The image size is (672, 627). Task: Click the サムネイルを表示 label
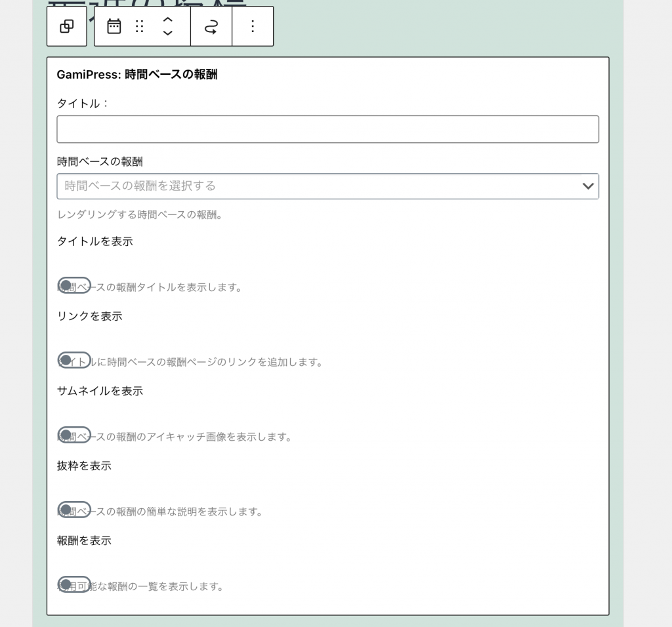point(100,391)
